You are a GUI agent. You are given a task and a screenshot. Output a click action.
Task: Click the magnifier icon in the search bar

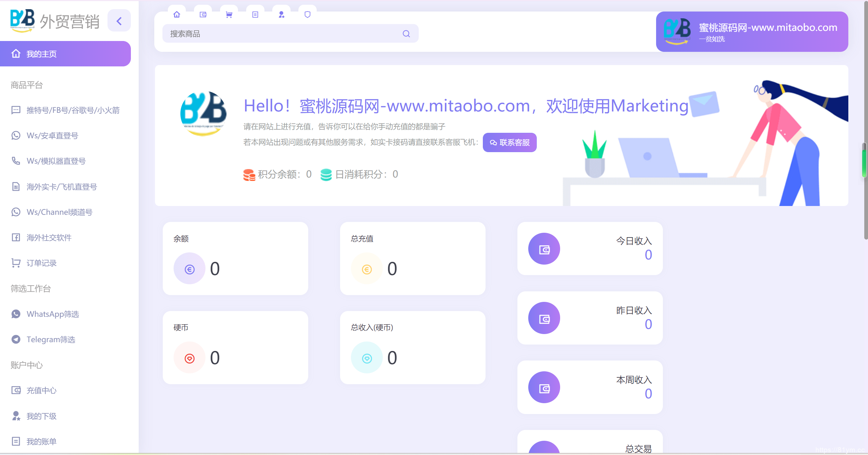point(406,34)
